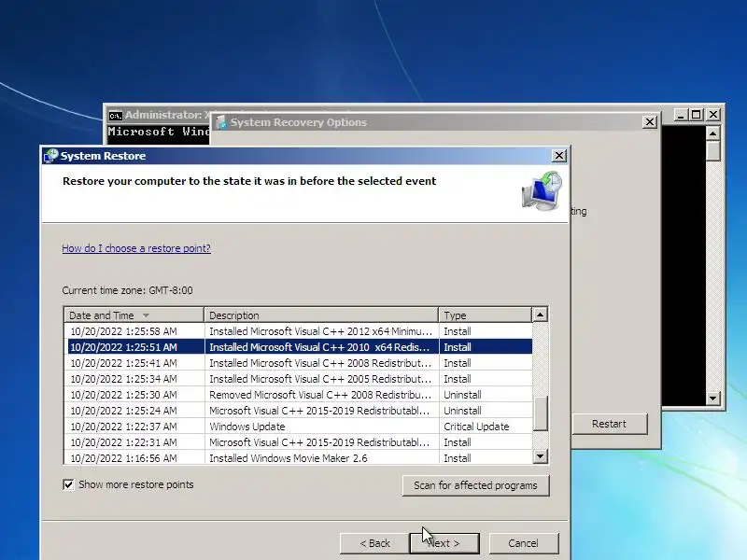Click the System Restore title bar icon
Image resolution: width=747 pixels, height=560 pixels.
(50, 156)
